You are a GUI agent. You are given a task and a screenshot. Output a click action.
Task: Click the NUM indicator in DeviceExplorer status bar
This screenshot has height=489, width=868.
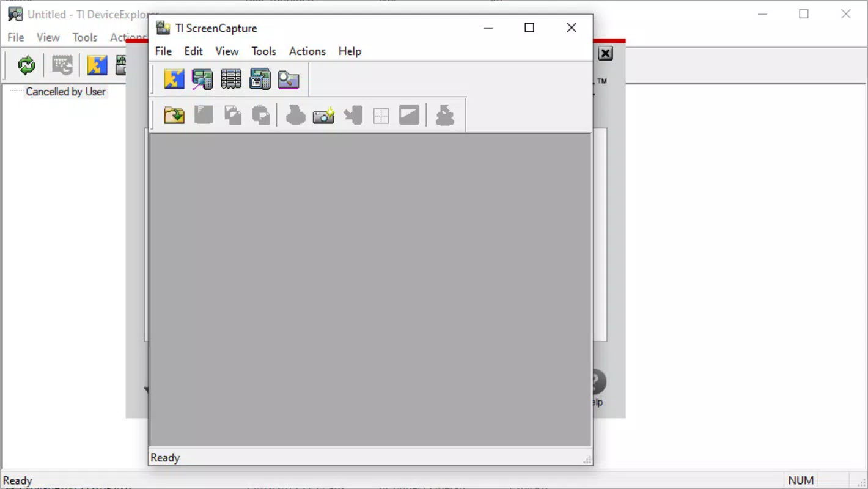[801, 480]
